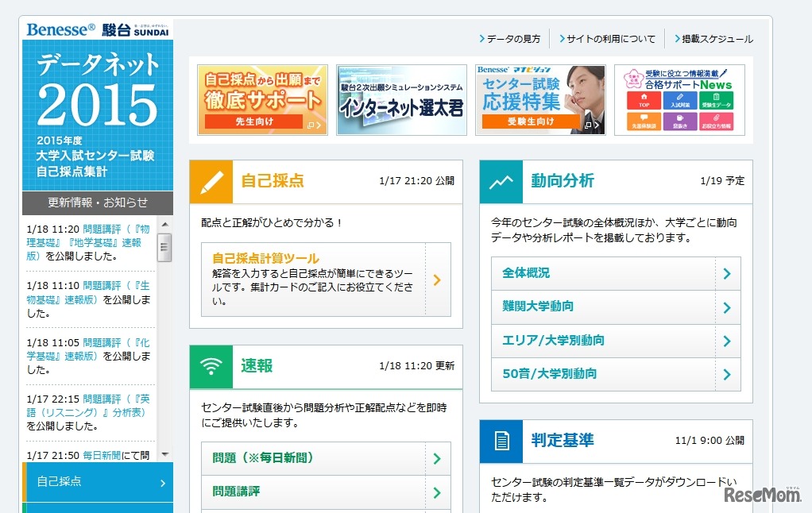Click the scrollbar thumb in news panel
This screenshot has width=812, height=513.
click(x=164, y=247)
